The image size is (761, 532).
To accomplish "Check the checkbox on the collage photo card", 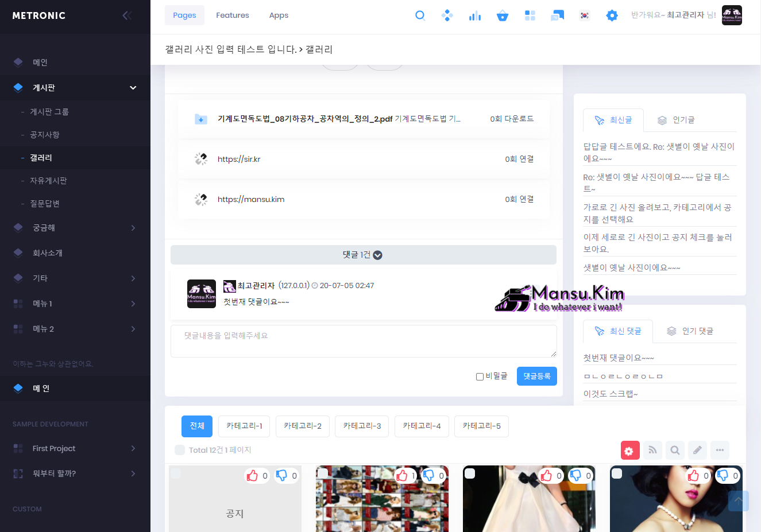I will tap(323, 473).
